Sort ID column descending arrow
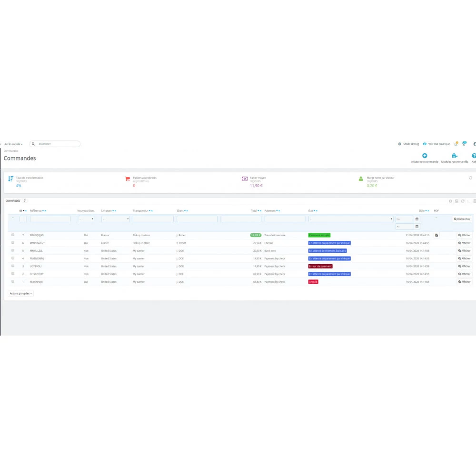The height and width of the screenshot is (476, 476). [x=23, y=211]
